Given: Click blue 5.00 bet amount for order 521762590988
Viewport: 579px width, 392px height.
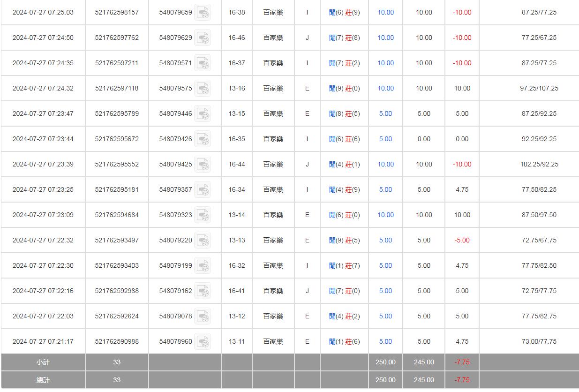Looking at the screenshot, I should (x=385, y=341).
